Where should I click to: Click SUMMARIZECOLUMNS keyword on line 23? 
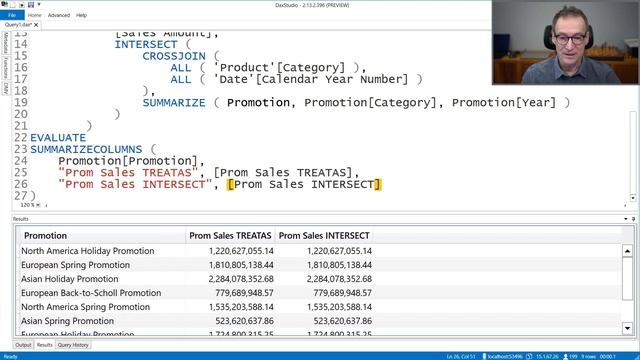coord(86,149)
